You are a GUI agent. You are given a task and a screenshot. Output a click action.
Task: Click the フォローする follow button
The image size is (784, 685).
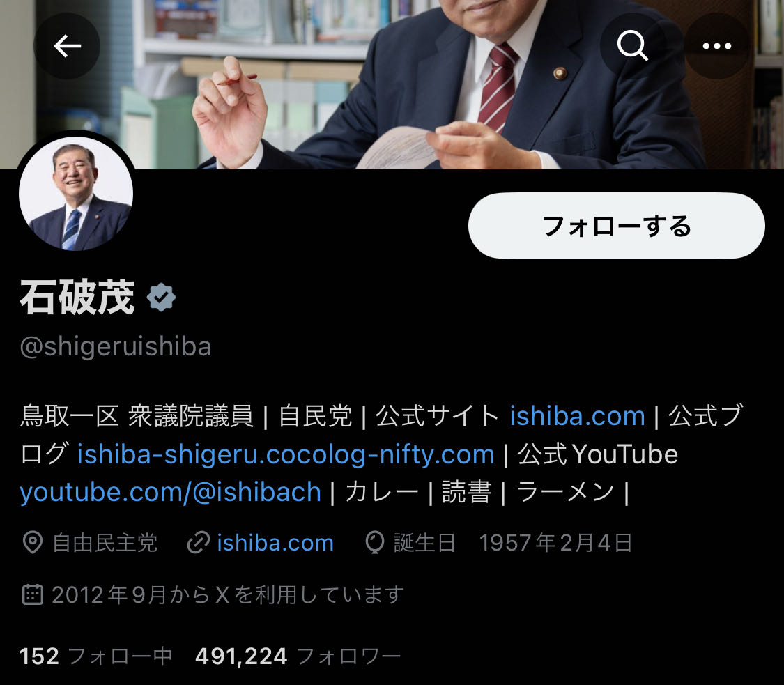pyautogui.click(x=617, y=226)
